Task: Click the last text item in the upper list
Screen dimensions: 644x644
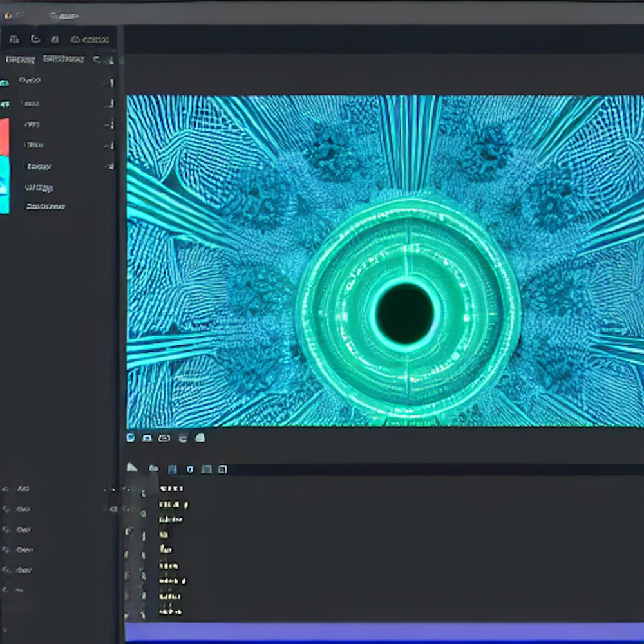Action: point(45,207)
